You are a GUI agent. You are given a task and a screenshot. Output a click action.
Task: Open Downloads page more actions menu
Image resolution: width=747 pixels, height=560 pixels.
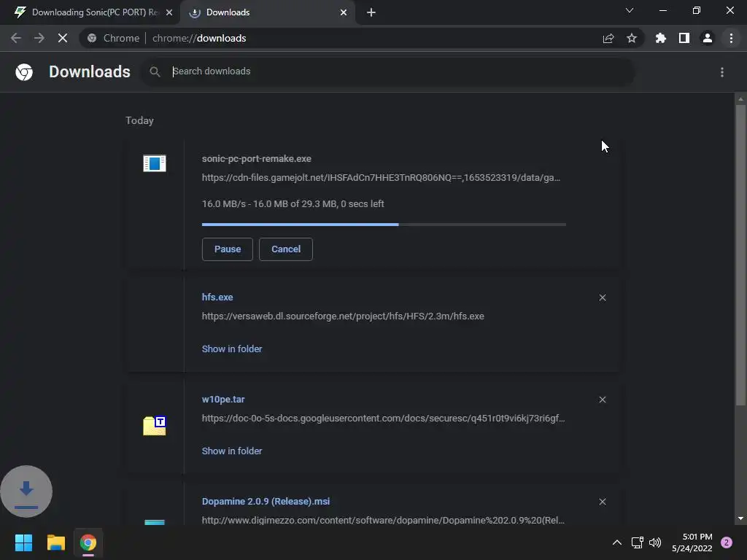722,72
